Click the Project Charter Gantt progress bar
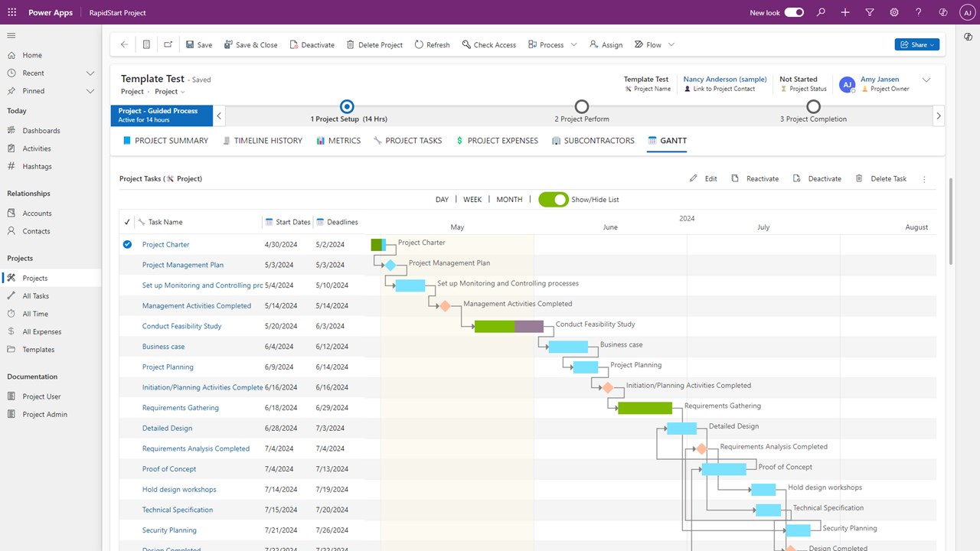This screenshot has height=551, width=980. (x=378, y=245)
